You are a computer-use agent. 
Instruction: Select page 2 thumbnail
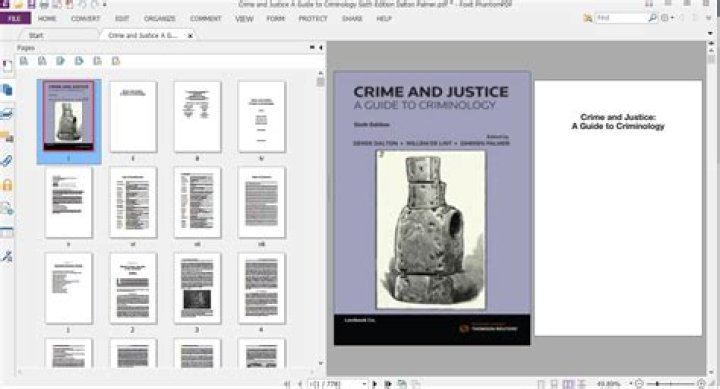coord(133,288)
